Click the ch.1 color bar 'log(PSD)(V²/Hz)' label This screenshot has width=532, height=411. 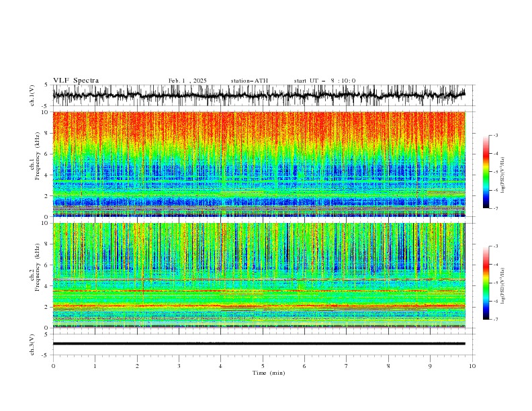tap(504, 175)
